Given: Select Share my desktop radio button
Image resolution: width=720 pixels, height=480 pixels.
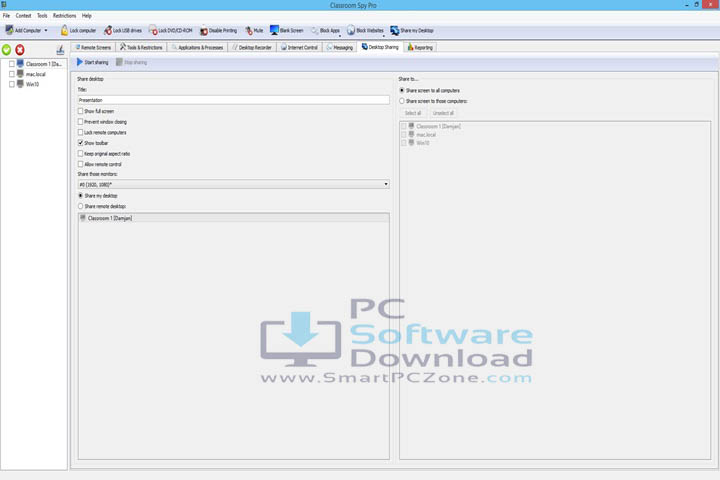Looking at the screenshot, I should tap(80, 196).
